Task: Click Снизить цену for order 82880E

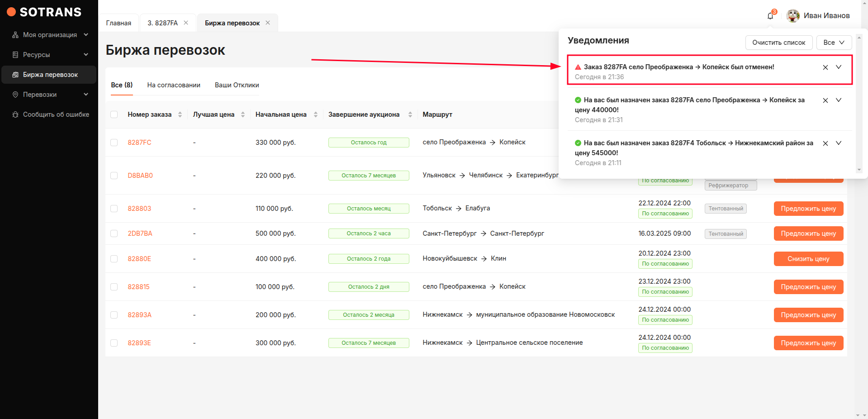Action: 808,259
